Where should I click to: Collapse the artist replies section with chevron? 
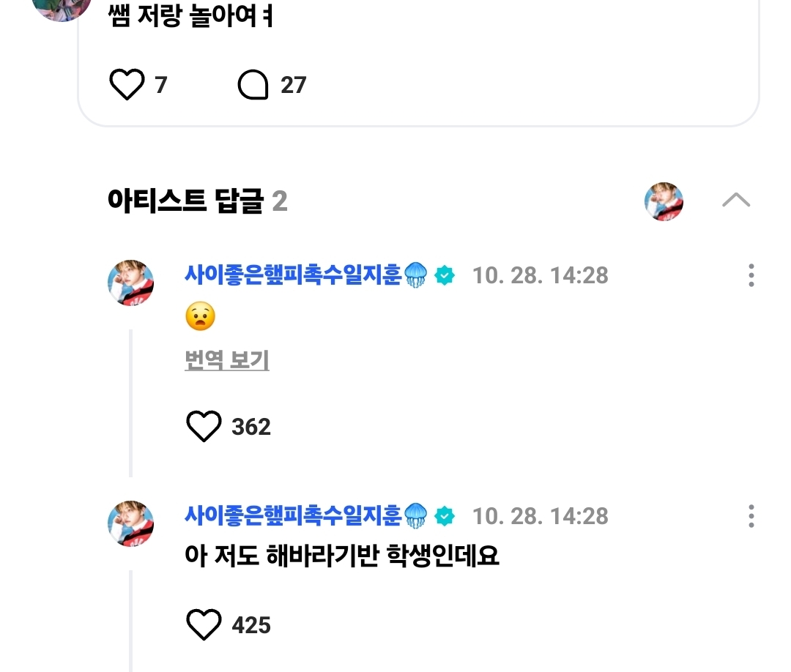point(735,200)
